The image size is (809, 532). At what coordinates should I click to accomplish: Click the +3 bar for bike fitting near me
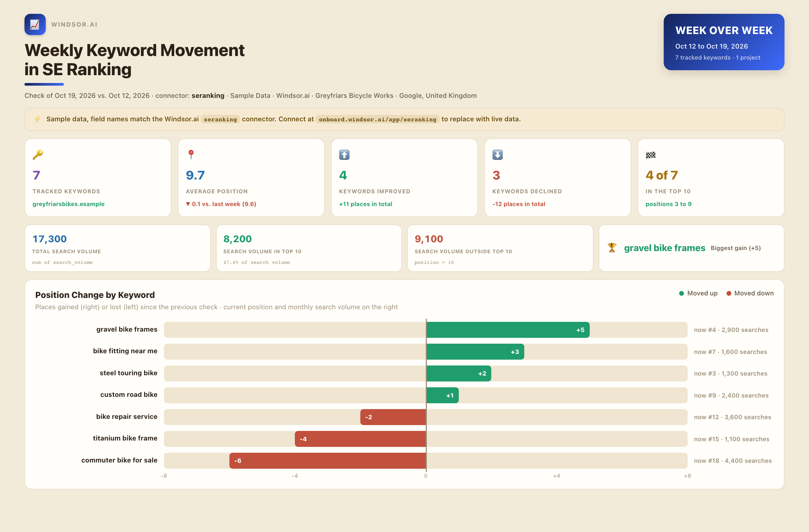tap(475, 352)
